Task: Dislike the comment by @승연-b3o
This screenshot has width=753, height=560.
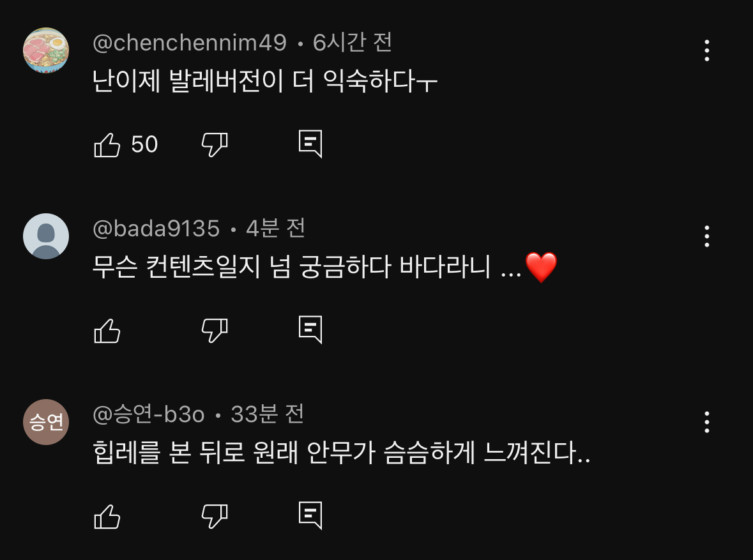Action: pos(215,516)
